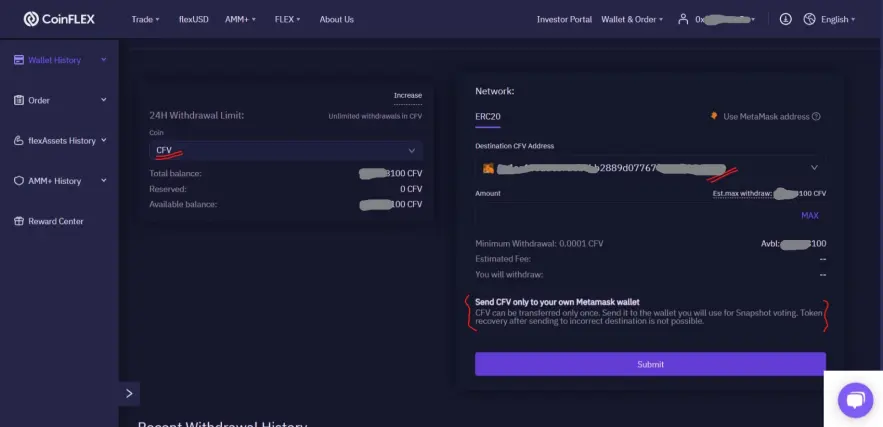Click Use MetaMask address
The image size is (883, 427).
(766, 117)
